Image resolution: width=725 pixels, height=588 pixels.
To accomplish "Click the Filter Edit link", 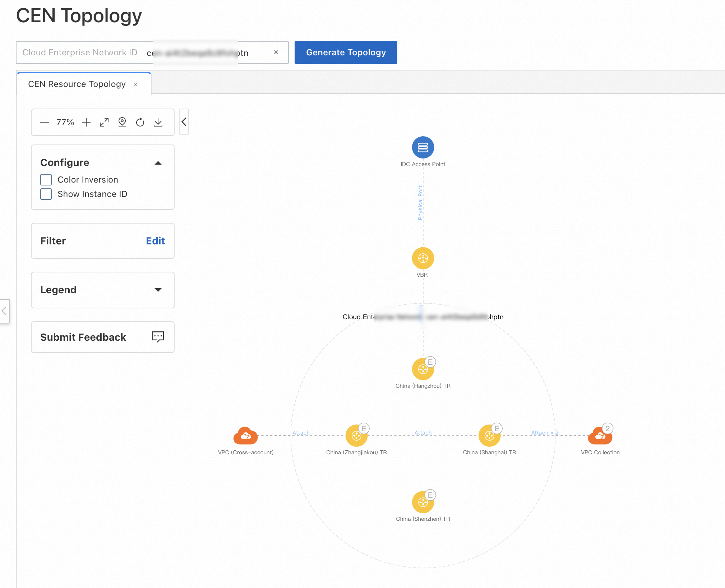I will pos(155,241).
